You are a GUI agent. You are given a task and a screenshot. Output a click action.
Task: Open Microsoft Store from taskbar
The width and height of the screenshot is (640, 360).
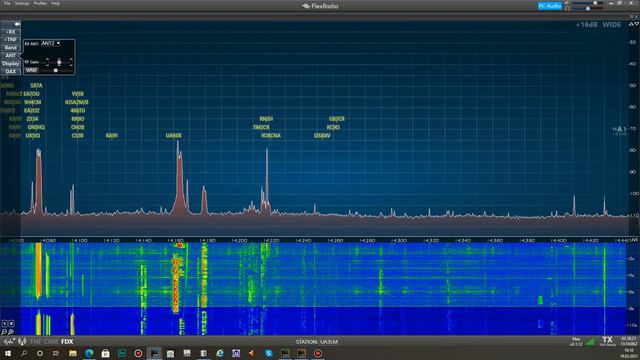(105, 353)
